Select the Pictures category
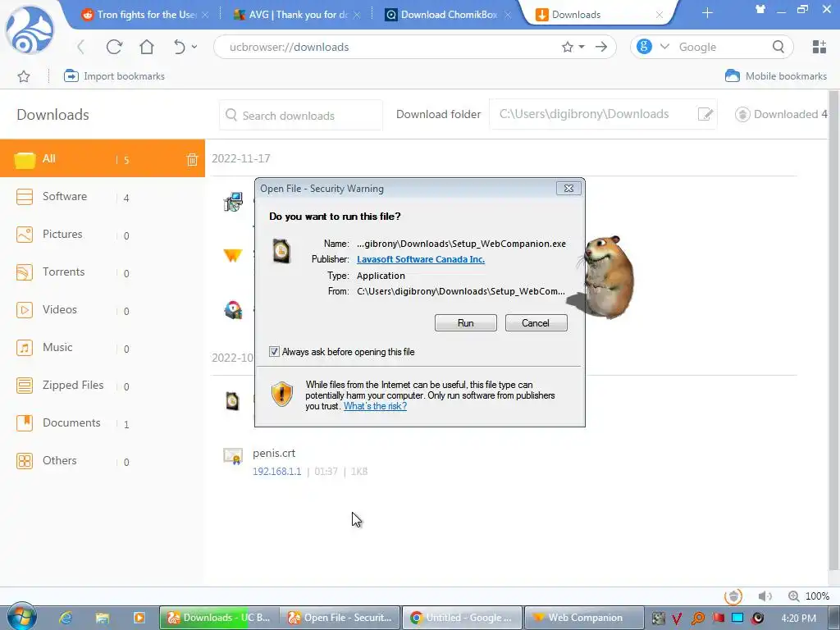 click(x=103, y=235)
